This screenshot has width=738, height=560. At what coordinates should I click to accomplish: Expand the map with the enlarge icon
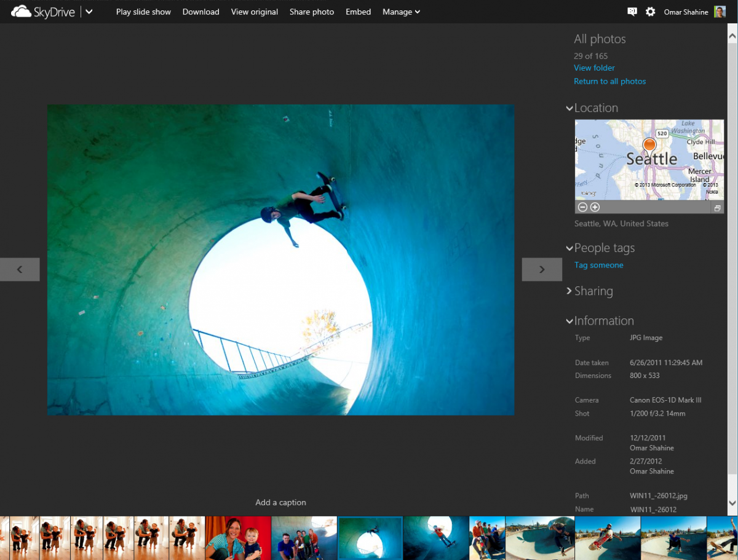(717, 208)
